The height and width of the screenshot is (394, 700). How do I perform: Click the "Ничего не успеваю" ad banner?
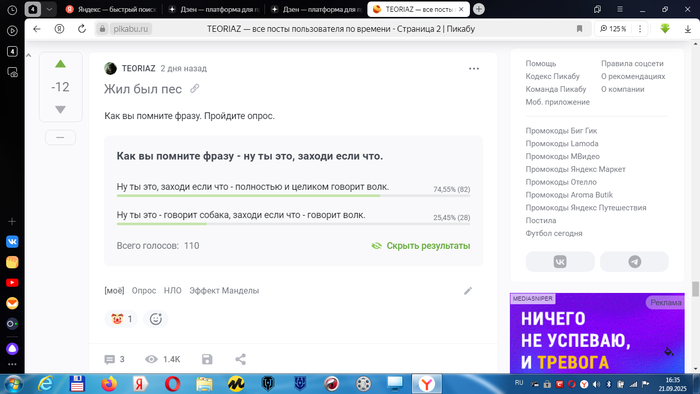click(597, 333)
